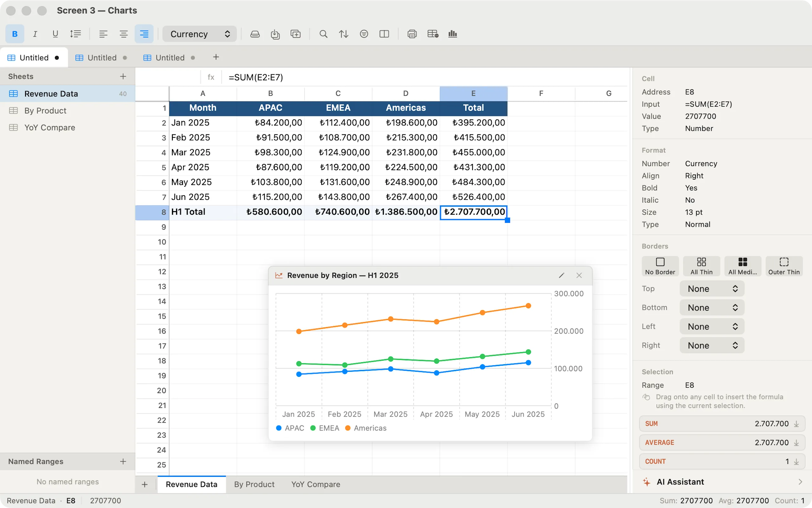Select column header B
812x508 pixels.
tap(271, 93)
